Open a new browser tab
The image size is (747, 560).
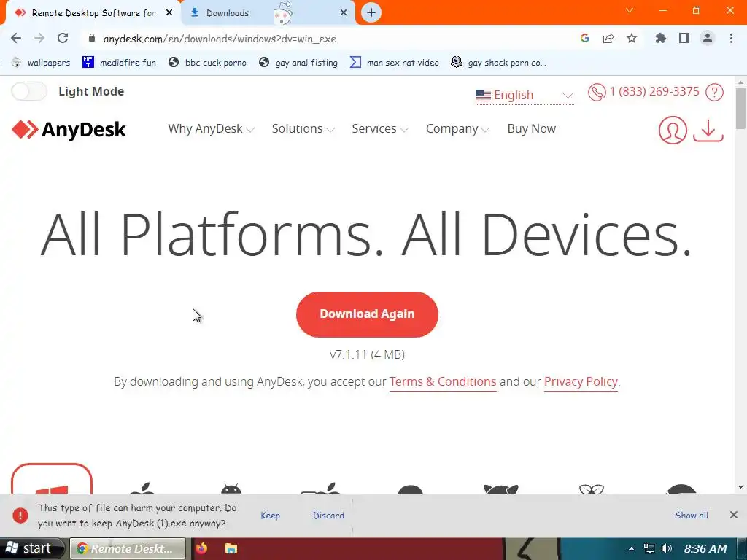click(x=371, y=13)
